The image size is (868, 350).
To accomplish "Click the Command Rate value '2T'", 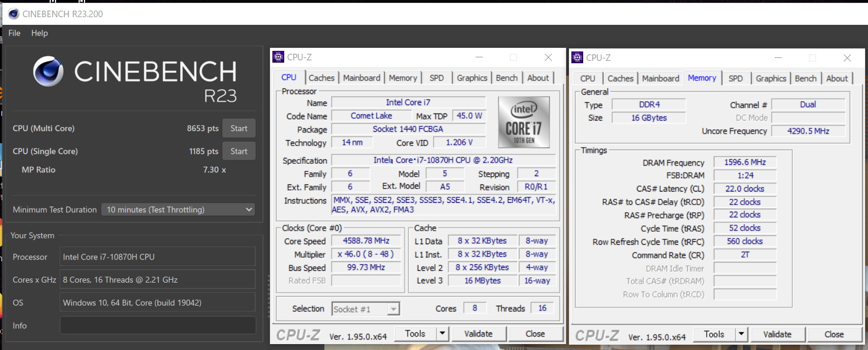I will 745,255.
